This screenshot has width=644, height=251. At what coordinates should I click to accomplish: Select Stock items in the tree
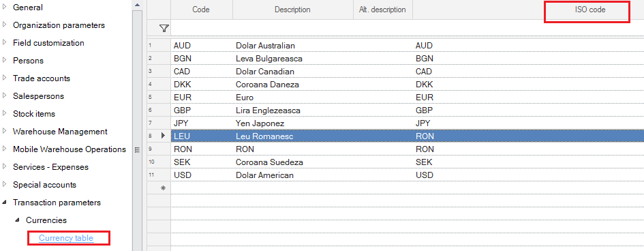[x=33, y=113]
